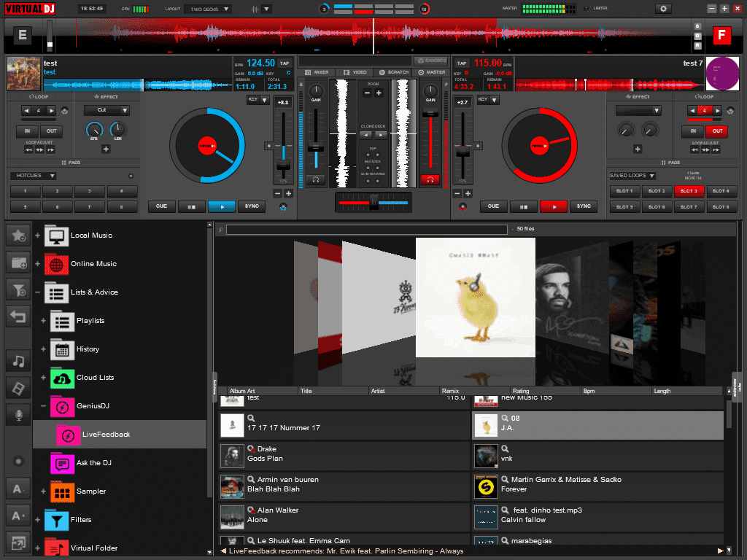The image size is (747, 560).
Task: Click the Local Music computer icon
Action: point(56,236)
